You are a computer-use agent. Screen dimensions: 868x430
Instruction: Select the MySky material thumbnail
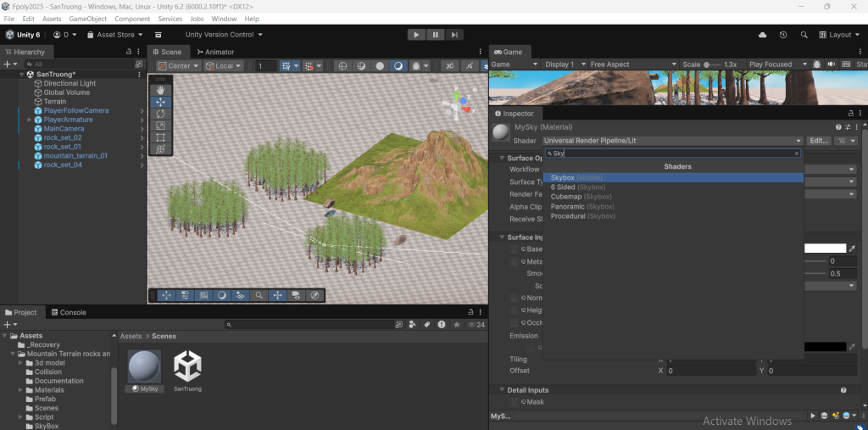pos(144,366)
